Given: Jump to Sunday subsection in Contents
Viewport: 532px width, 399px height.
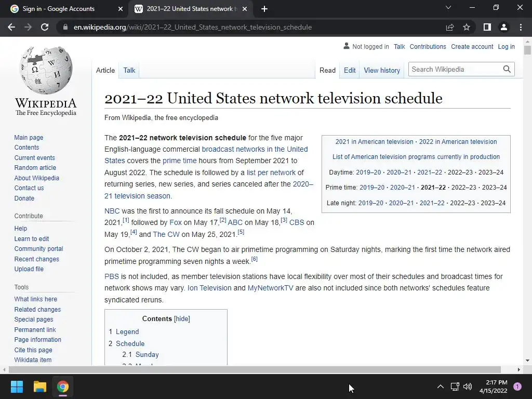Looking at the screenshot, I should tap(147, 354).
